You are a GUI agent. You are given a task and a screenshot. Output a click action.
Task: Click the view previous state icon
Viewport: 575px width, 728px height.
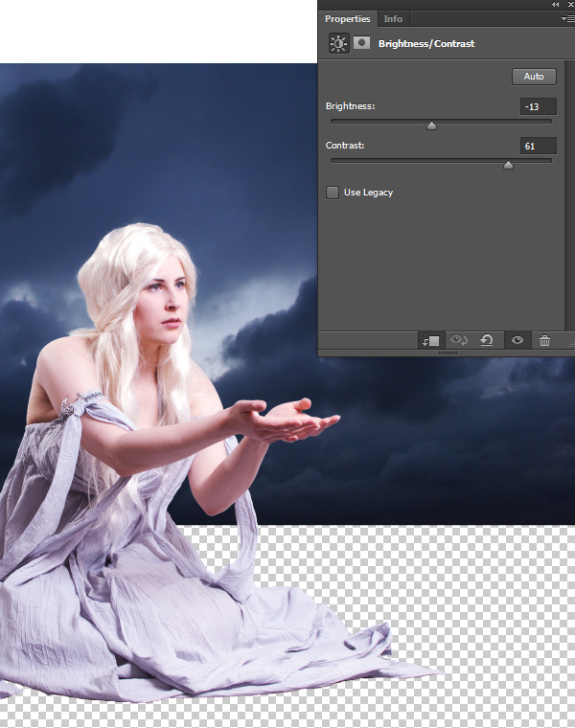coord(459,340)
